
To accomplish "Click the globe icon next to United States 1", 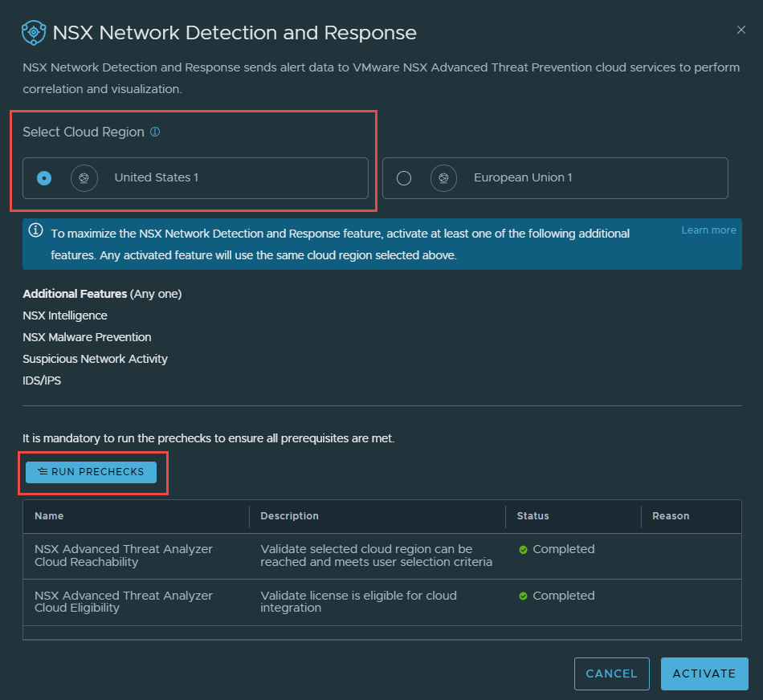I will coord(84,178).
